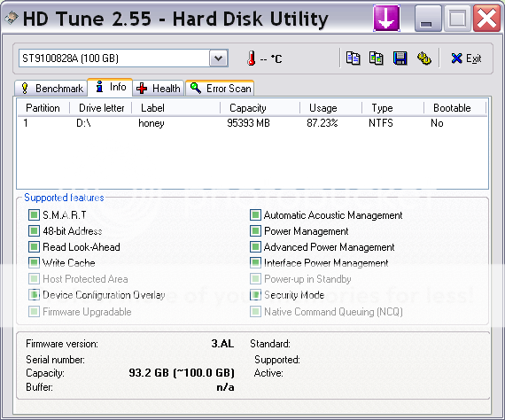The width and height of the screenshot is (505, 420).
Task: Toggle the S.M.A.R.T checkbox
Action: click(x=35, y=214)
